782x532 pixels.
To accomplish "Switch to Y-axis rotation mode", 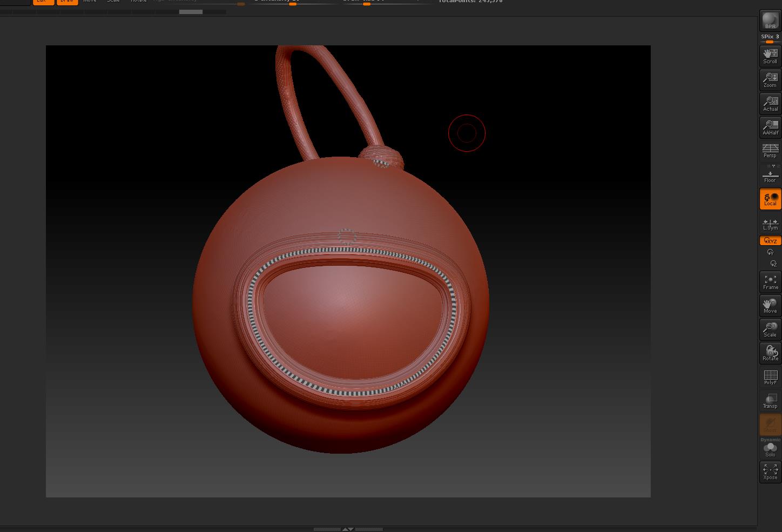I will pos(770,252).
